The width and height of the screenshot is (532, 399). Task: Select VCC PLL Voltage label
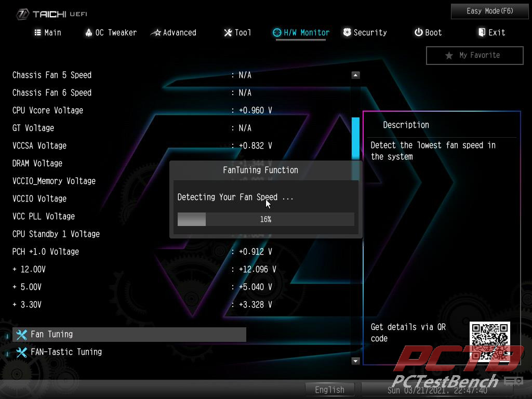point(44,216)
